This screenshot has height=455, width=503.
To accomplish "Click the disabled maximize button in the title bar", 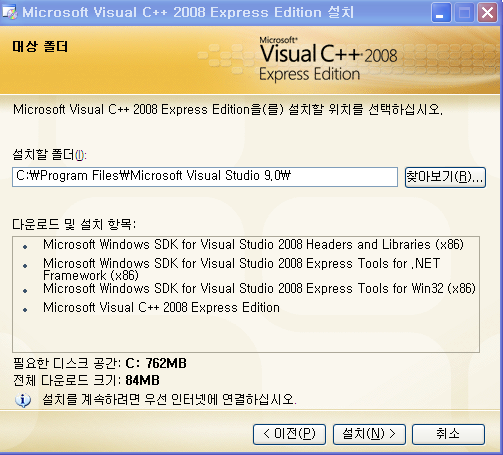I will pyautogui.click(x=464, y=13).
